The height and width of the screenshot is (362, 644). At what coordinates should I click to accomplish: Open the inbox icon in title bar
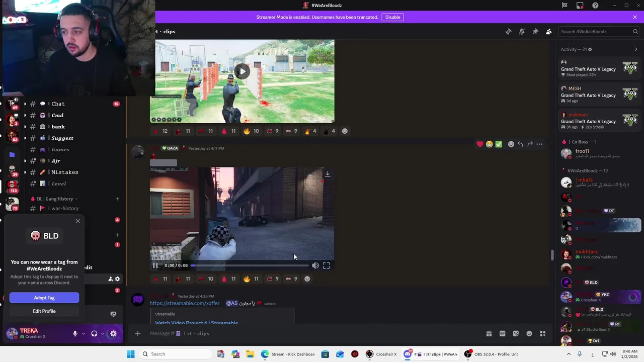(580, 6)
